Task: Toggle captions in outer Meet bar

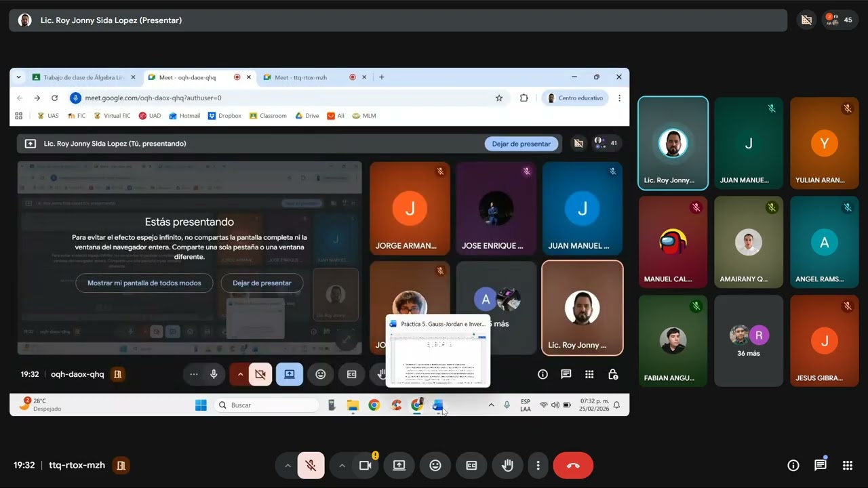Action: 471,466
